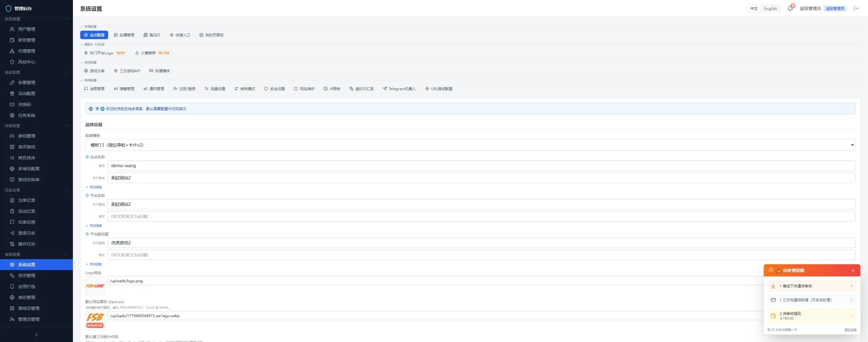Image resolution: width=868 pixels, height=342 pixels.
Task: Click the 管理员管理 user icon
Action: click(12, 319)
